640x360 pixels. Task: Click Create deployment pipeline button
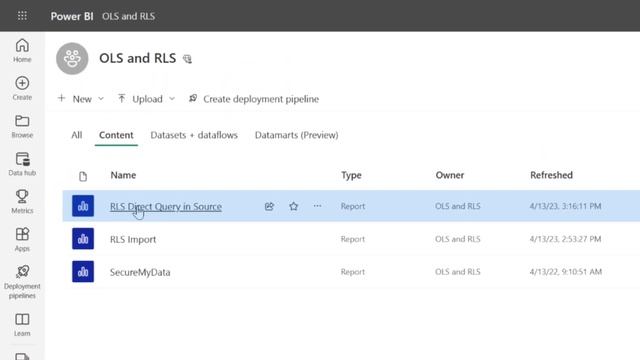(x=253, y=99)
